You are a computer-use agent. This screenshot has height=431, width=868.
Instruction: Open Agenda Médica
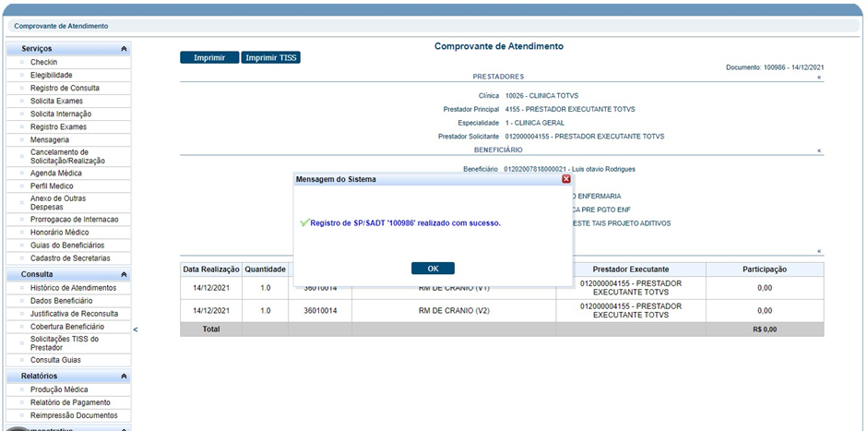(56, 173)
